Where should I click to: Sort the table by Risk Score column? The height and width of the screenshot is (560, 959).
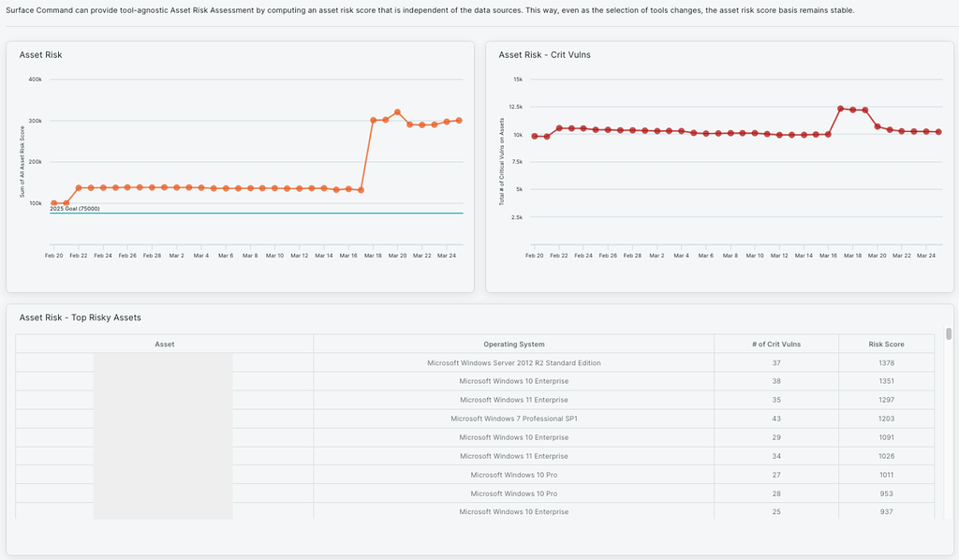point(885,344)
